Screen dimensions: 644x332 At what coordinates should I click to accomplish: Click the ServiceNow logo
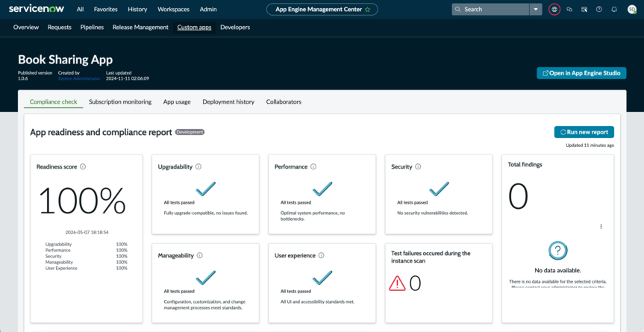[x=37, y=9]
